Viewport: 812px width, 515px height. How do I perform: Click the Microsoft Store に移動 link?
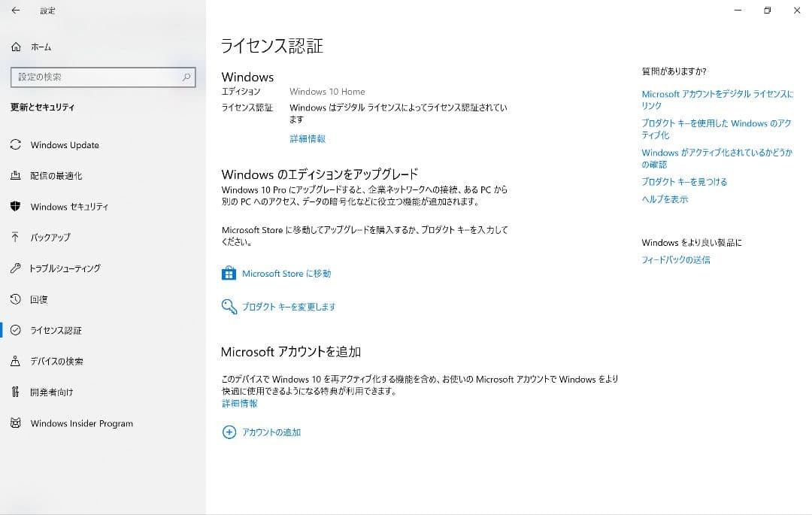[x=286, y=273]
